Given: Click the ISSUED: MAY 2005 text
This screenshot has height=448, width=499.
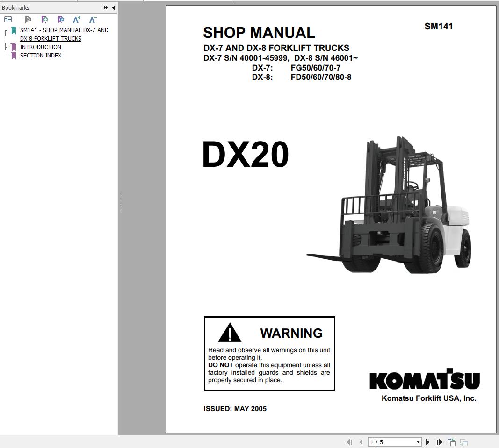Looking at the screenshot, I should [x=235, y=409].
